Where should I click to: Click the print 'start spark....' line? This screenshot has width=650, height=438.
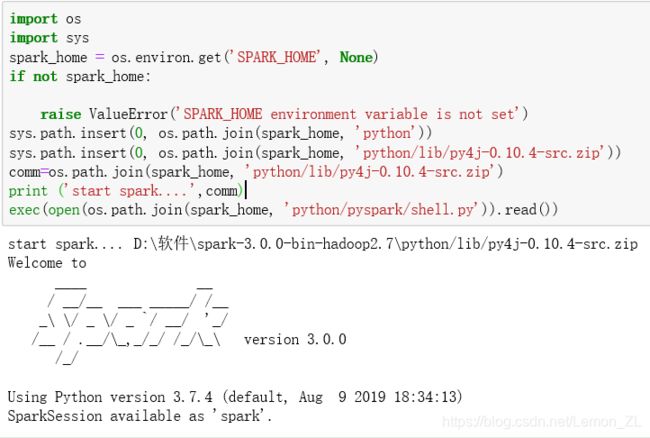[x=126, y=191]
